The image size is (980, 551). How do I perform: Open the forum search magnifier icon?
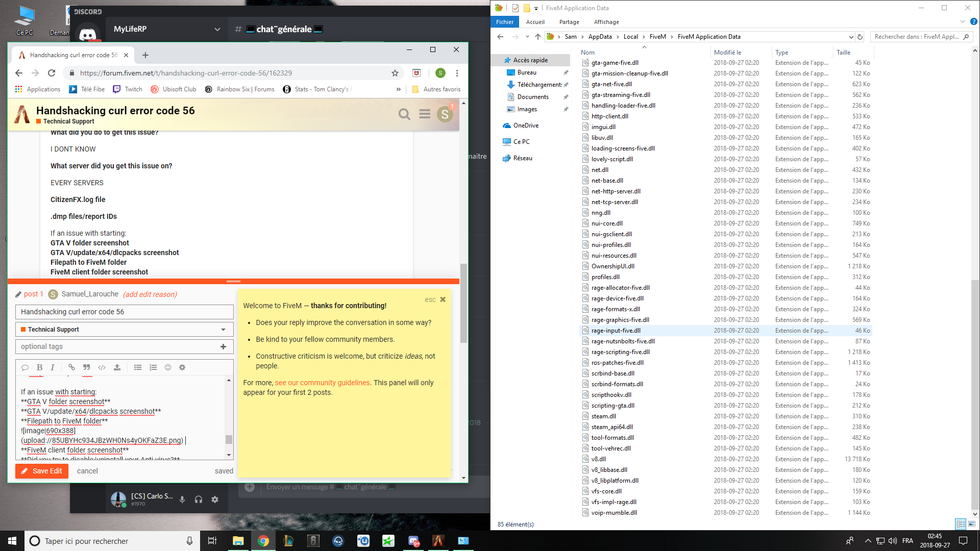[404, 114]
